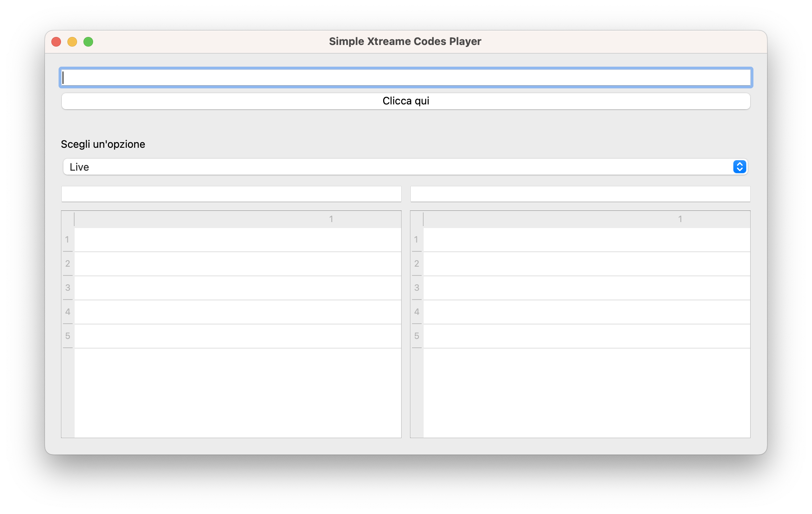Viewport: 812px width, 514px height.
Task: Maximize window with green button
Action: [x=88, y=42]
